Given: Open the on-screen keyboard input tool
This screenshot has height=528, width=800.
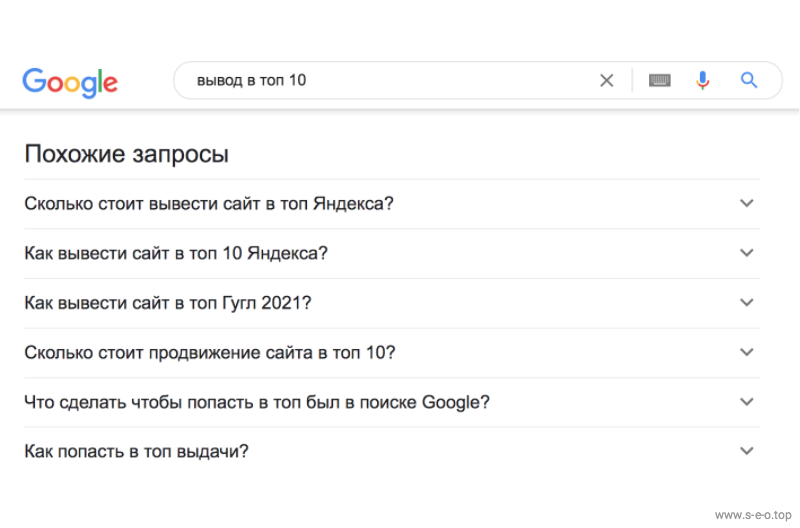Looking at the screenshot, I should [x=660, y=81].
